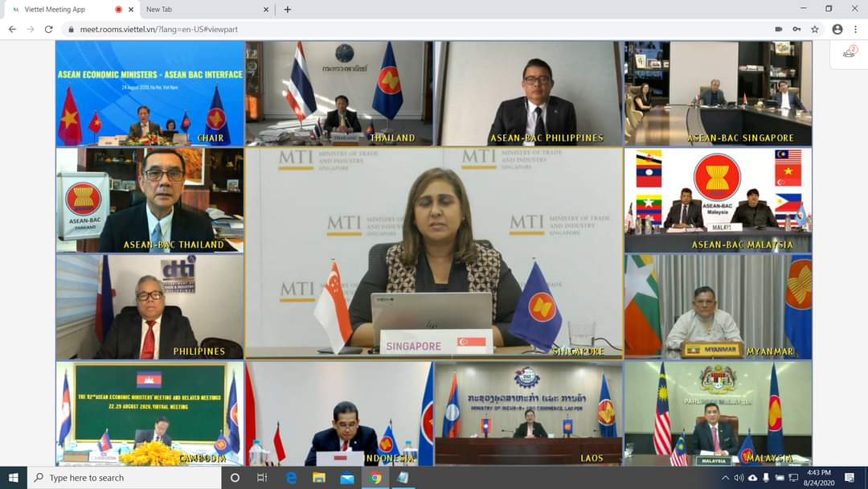Click the camera permission icon in address bar
The height and width of the screenshot is (489, 868).
coord(778,29)
